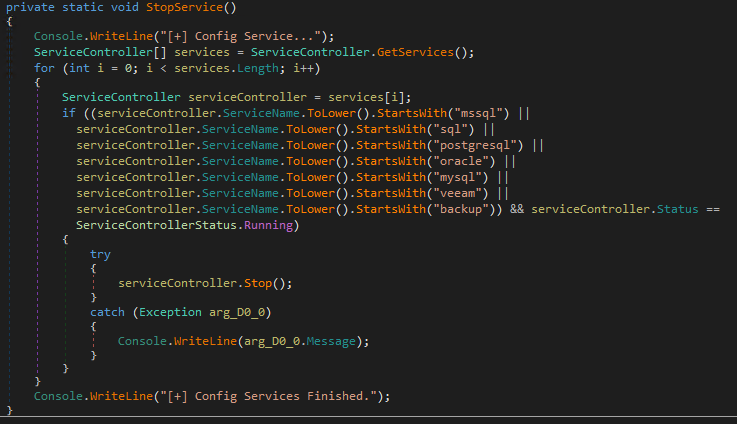Viewport: 737px width, 424px height.
Task: Click the private keyword
Action: click(30, 8)
